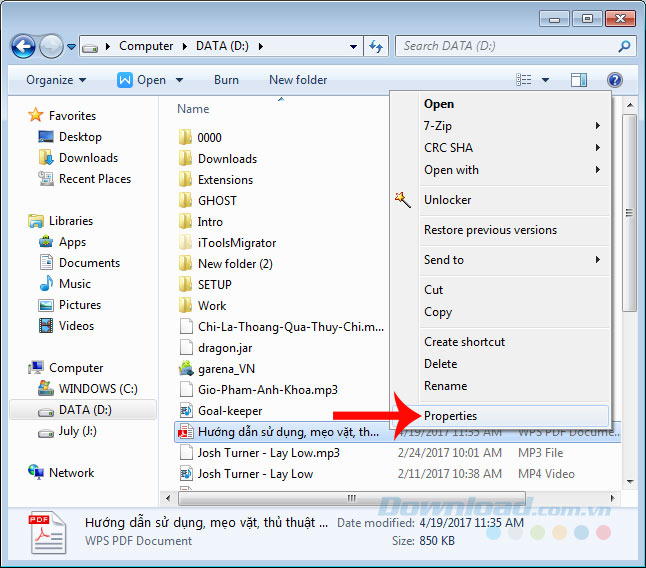Viewport: 646px width, 568px height.
Task: Select Gio-Pham-Anh-Khoa.mp3 file
Action: click(268, 390)
